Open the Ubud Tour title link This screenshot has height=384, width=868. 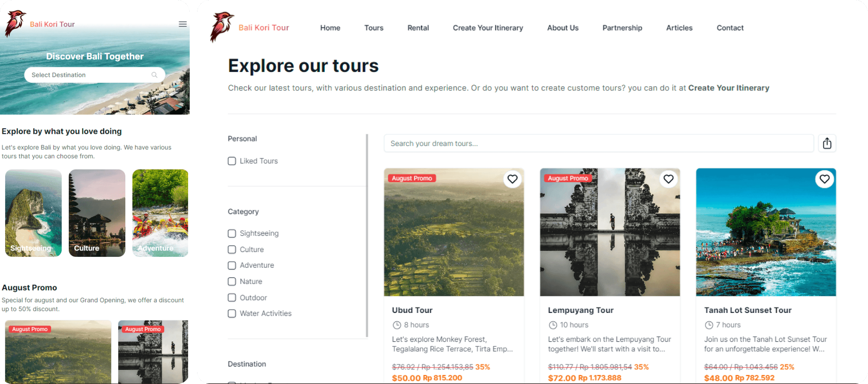click(412, 310)
